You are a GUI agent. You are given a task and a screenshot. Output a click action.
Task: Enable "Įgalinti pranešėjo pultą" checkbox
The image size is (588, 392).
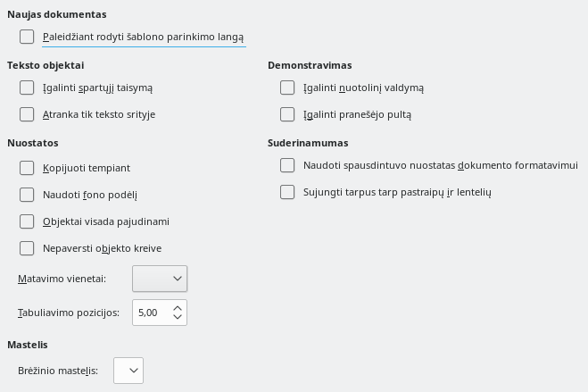tap(287, 114)
